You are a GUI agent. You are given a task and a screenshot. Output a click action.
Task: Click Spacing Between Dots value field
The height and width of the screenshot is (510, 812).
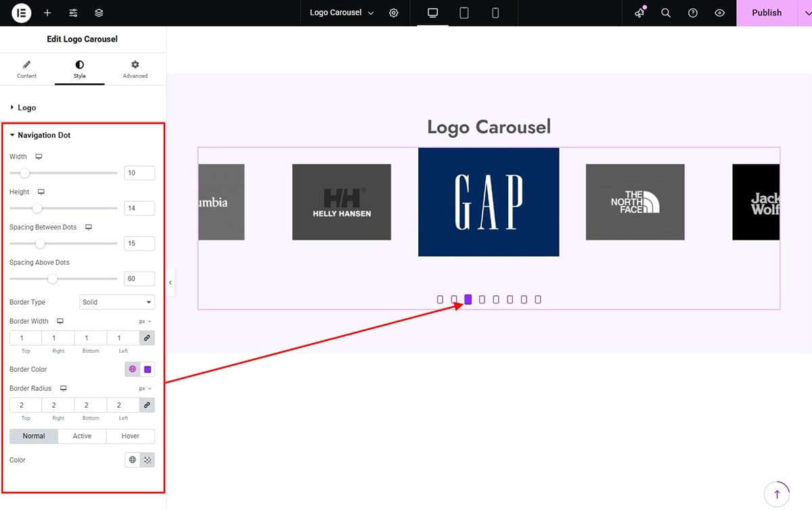139,243
